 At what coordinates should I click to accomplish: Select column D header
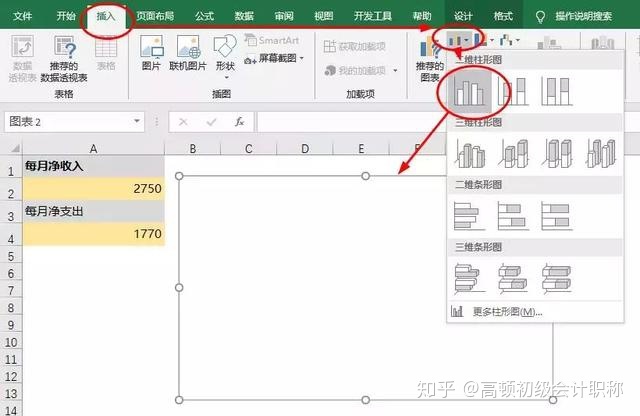click(x=305, y=148)
